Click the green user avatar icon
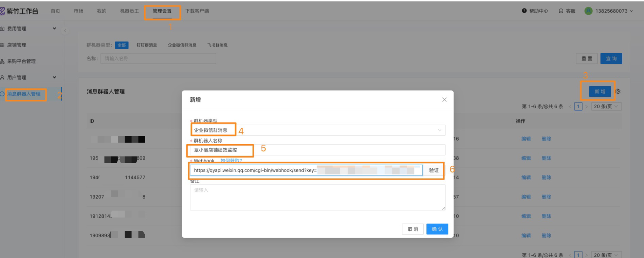This screenshot has width=644, height=258. point(588,11)
